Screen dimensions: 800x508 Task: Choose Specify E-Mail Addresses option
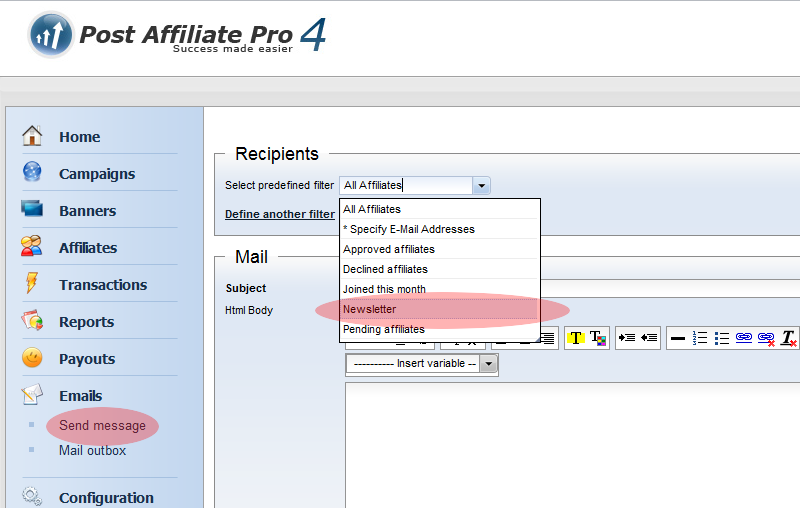click(439, 229)
